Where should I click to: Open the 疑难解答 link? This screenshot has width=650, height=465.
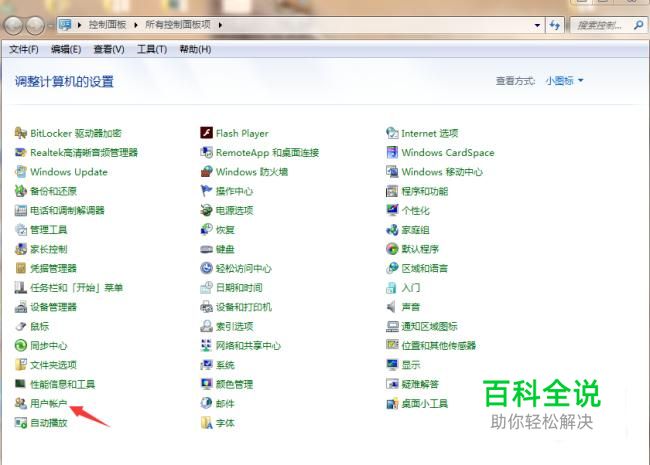[x=420, y=384]
